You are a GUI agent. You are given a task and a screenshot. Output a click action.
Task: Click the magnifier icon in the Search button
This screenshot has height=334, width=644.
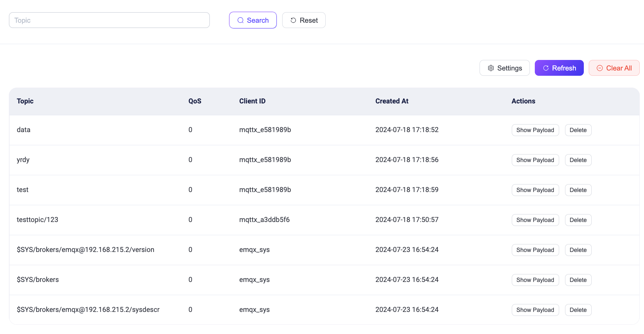click(240, 20)
